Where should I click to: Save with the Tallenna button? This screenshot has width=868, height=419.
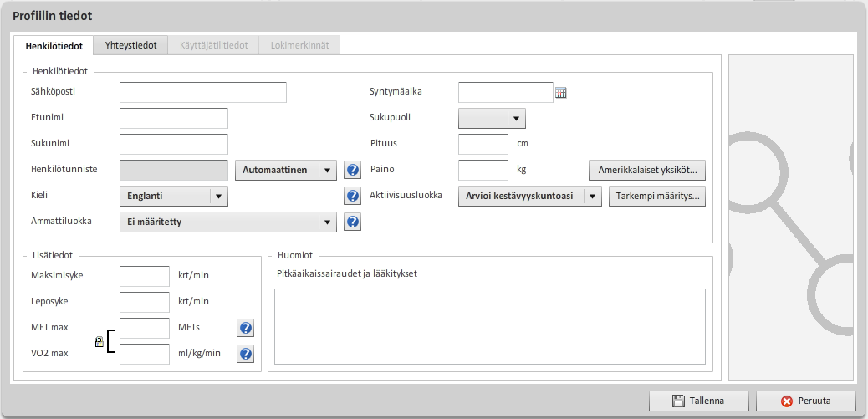699,401
